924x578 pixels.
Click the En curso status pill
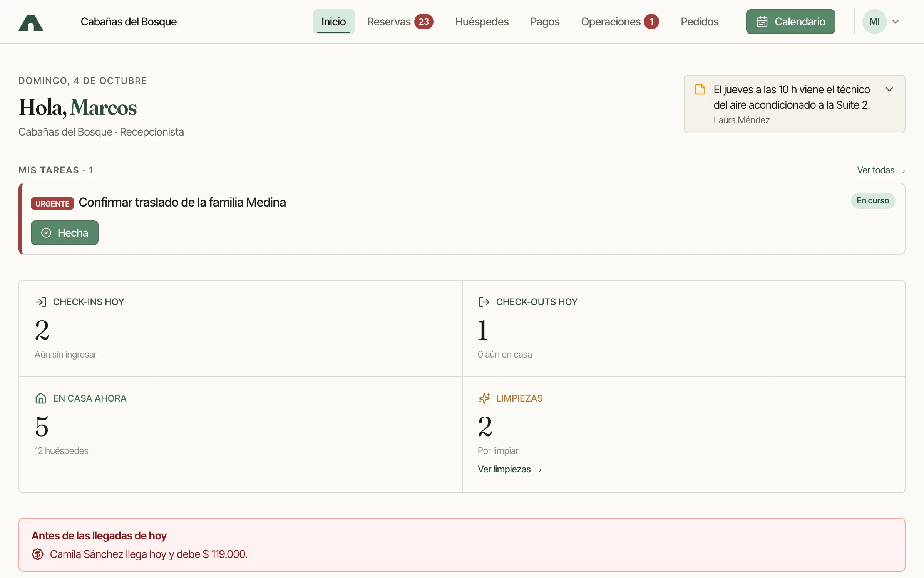point(872,201)
